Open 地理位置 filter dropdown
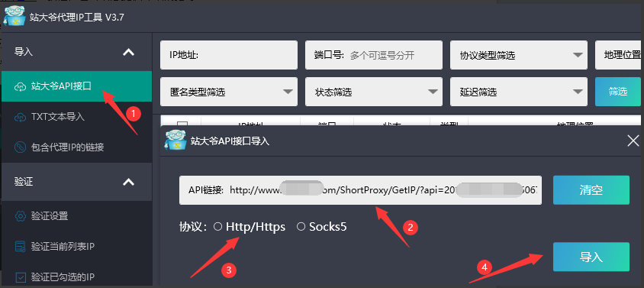 [618, 55]
